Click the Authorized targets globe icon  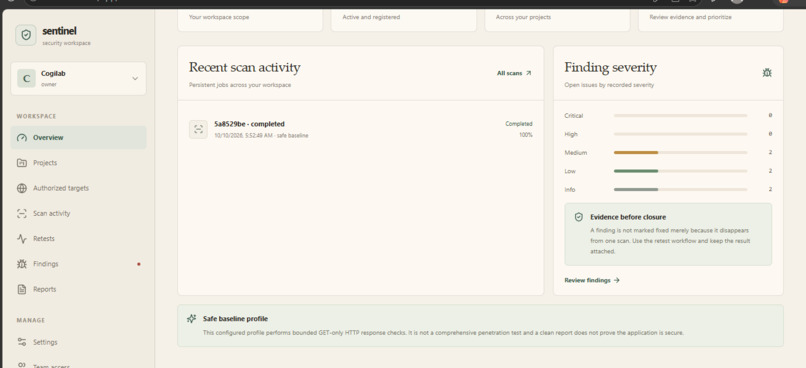tap(22, 188)
